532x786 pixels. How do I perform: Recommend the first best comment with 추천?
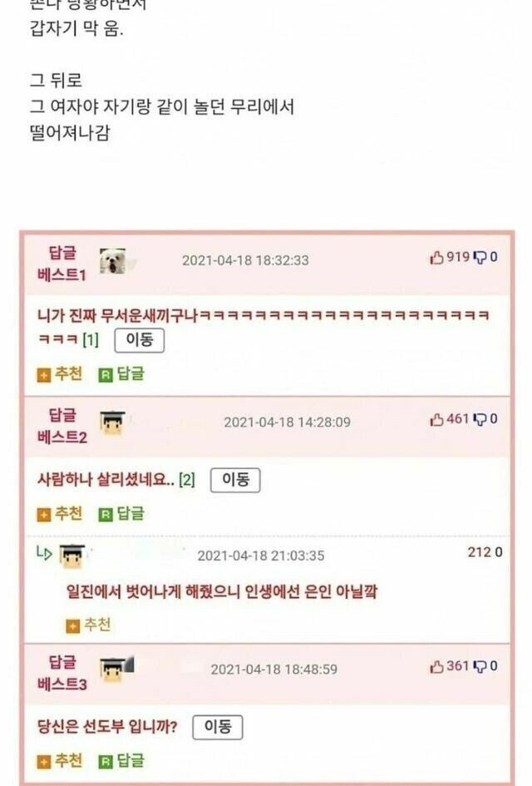(60, 374)
